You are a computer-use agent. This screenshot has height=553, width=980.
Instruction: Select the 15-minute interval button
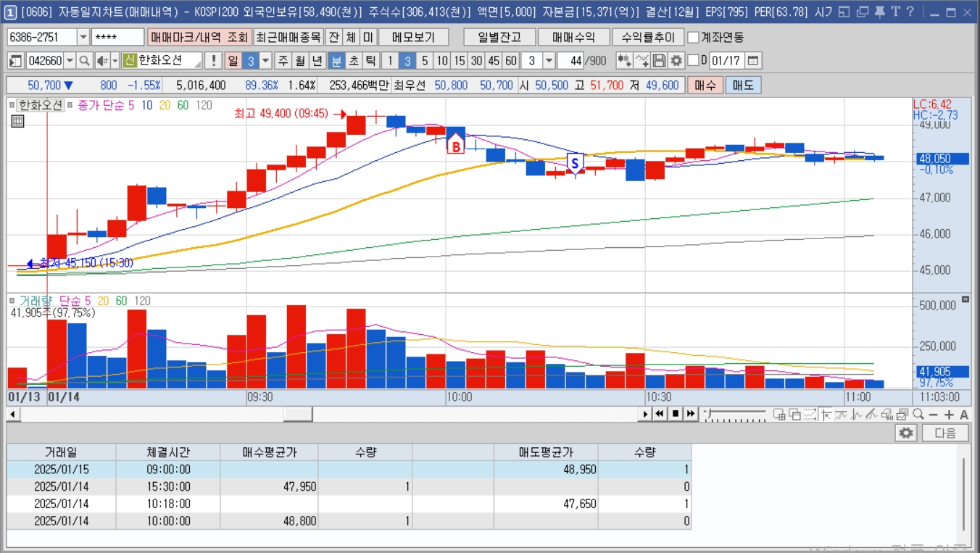pyautogui.click(x=459, y=61)
